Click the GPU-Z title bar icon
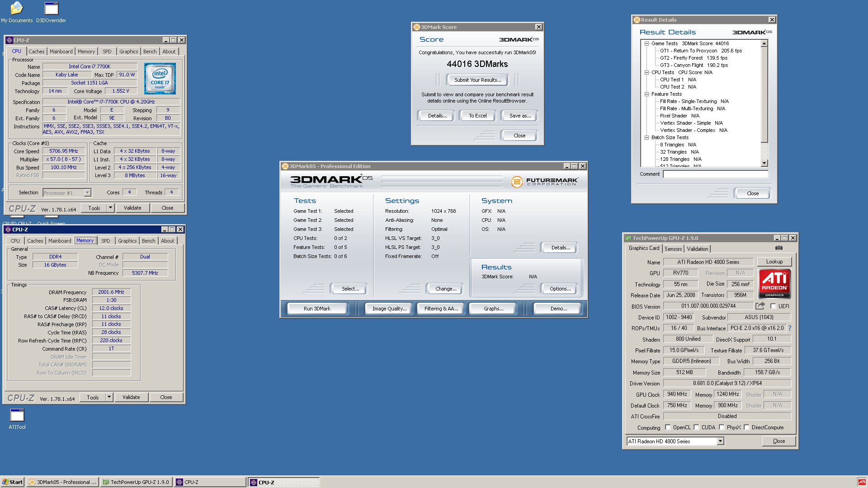The height and width of the screenshot is (488, 868). 628,238
